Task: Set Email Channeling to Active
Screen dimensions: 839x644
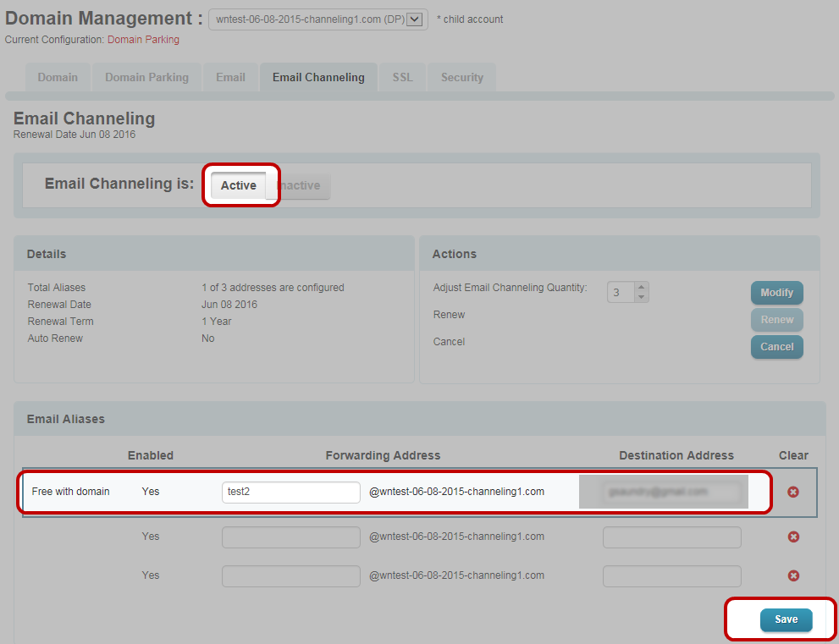Action: 238,185
